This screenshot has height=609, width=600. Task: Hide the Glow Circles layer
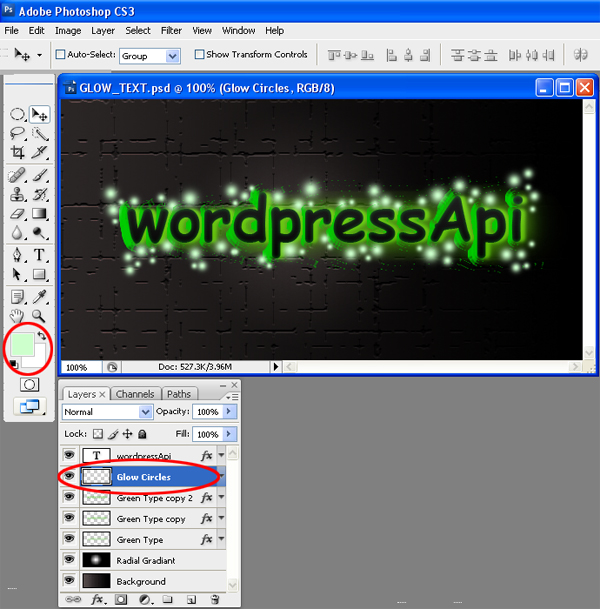click(x=69, y=476)
